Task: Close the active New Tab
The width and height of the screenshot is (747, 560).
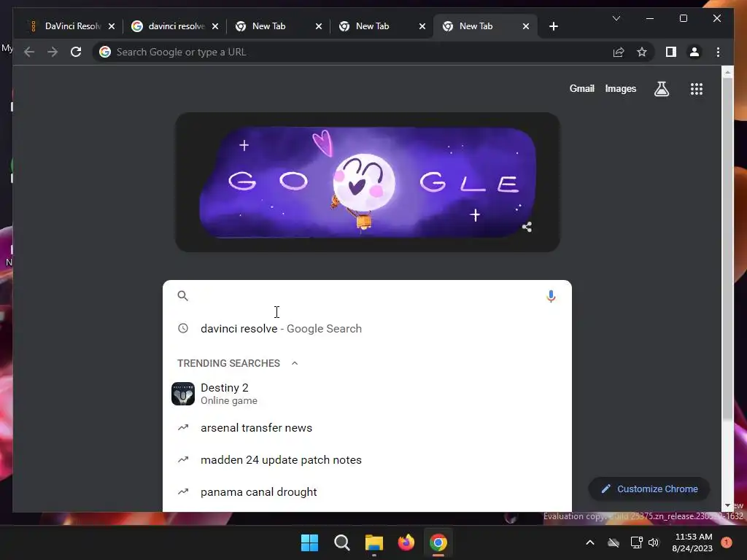Action: 526,26
